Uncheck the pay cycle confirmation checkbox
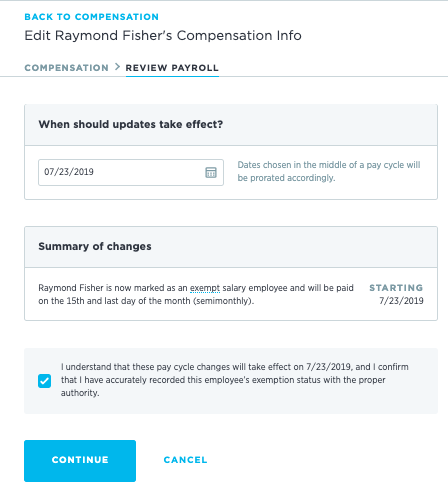Viewport: 448px width, 495px height. (44, 381)
